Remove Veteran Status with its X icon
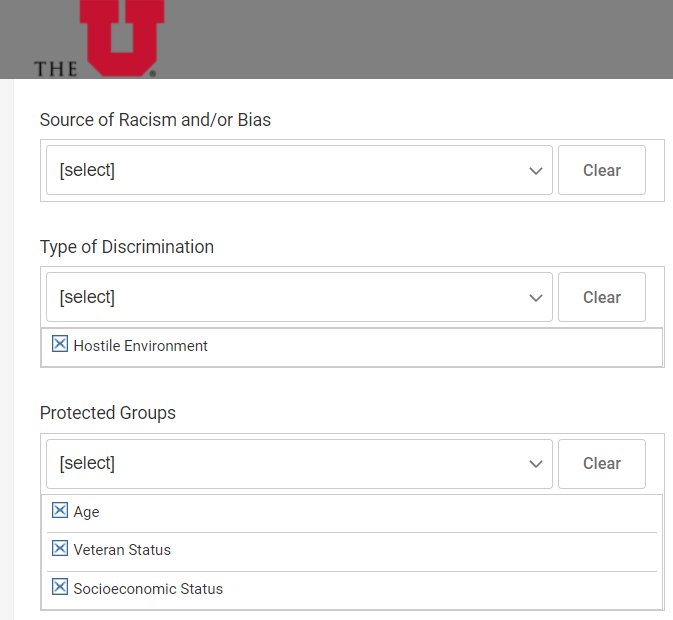This screenshot has width=673, height=620. coord(60,549)
